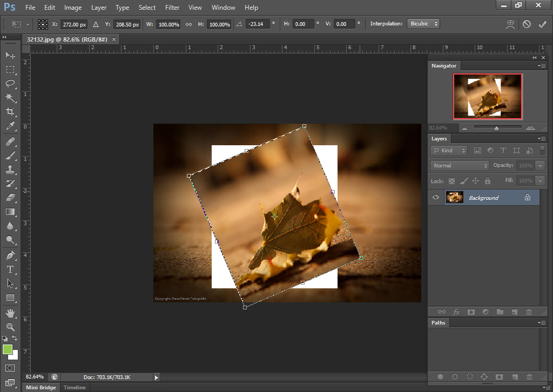Toggle the lock on the Background layer
Viewport: 553px width, 392px height.
[x=528, y=197]
